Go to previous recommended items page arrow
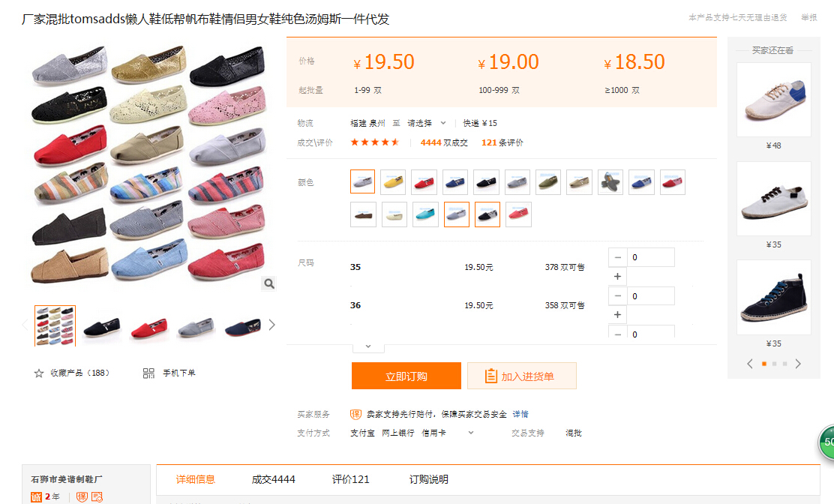This screenshot has height=504, width=834. [x=749, y=364]
